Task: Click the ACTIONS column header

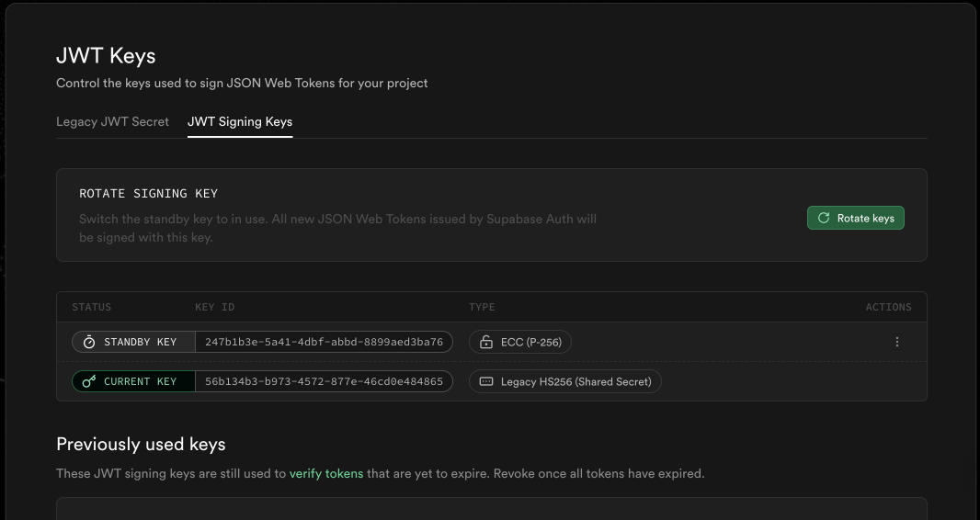Action: point(888,307)
